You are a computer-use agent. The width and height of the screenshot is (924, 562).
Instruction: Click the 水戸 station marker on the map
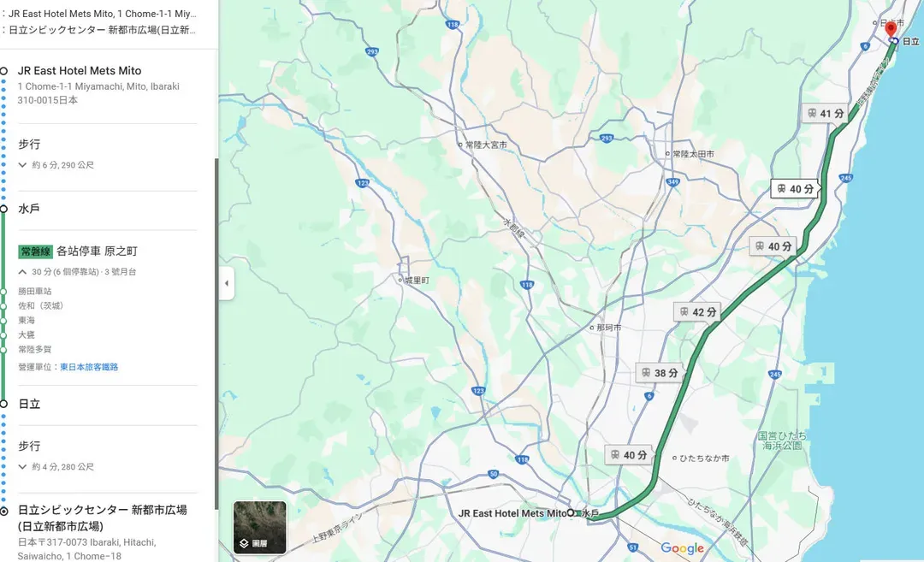tap(578, 513)
